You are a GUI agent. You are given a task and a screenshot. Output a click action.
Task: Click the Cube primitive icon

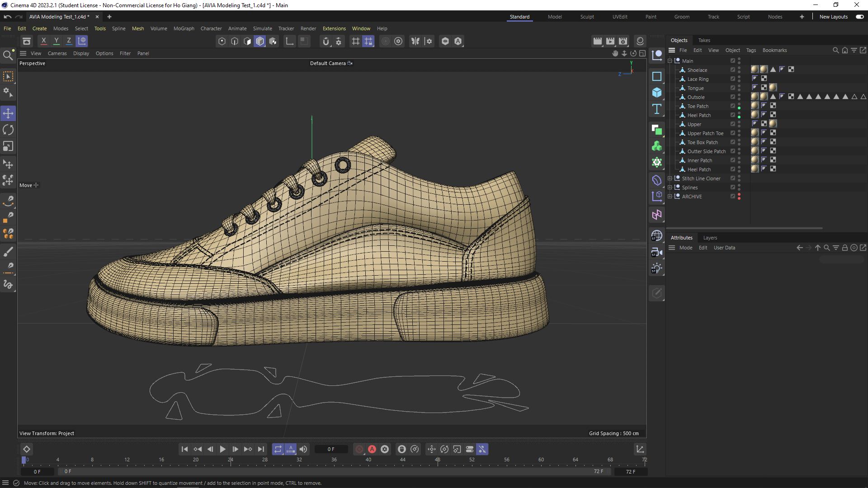(x=657, y=93)
